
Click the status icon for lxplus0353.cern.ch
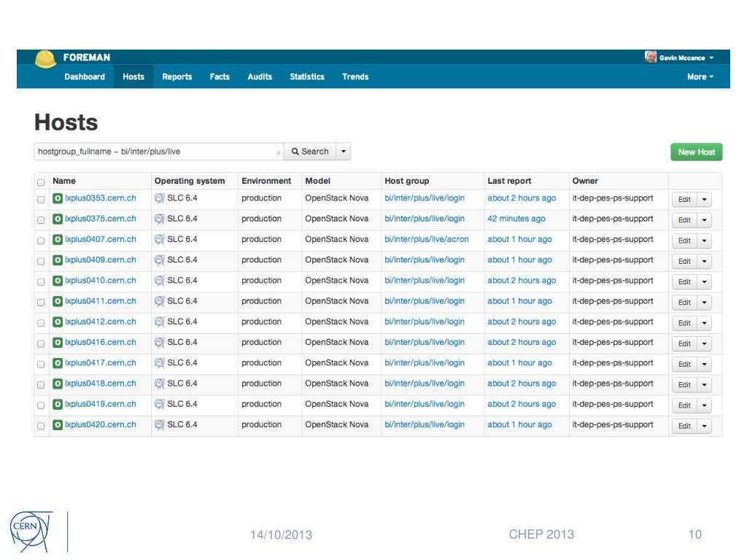[58, 198]
